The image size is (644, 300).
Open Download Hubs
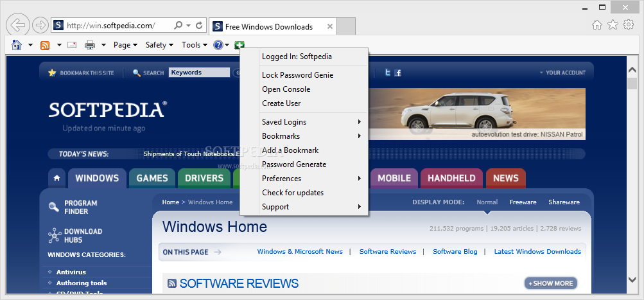(x=75, y=236)
